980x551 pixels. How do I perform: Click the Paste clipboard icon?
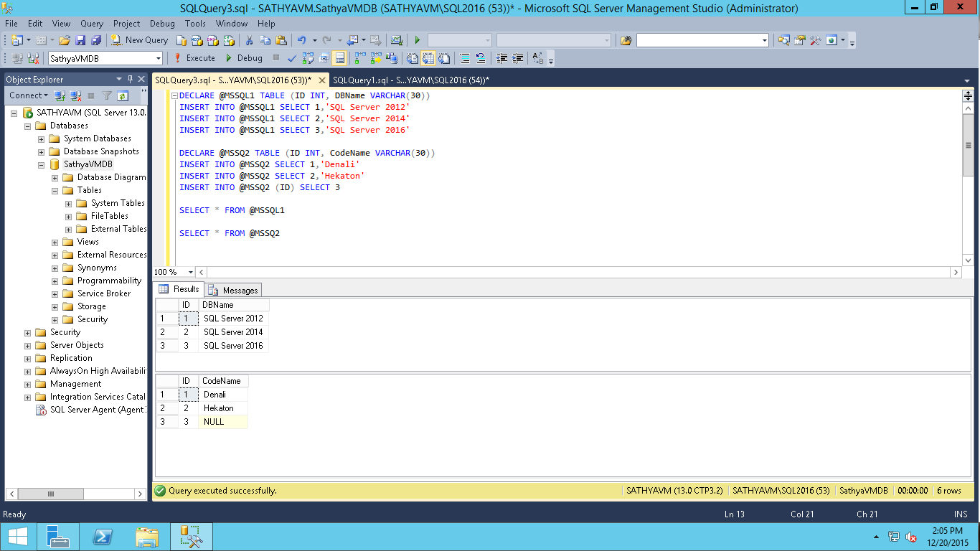[x=281, y=40]
